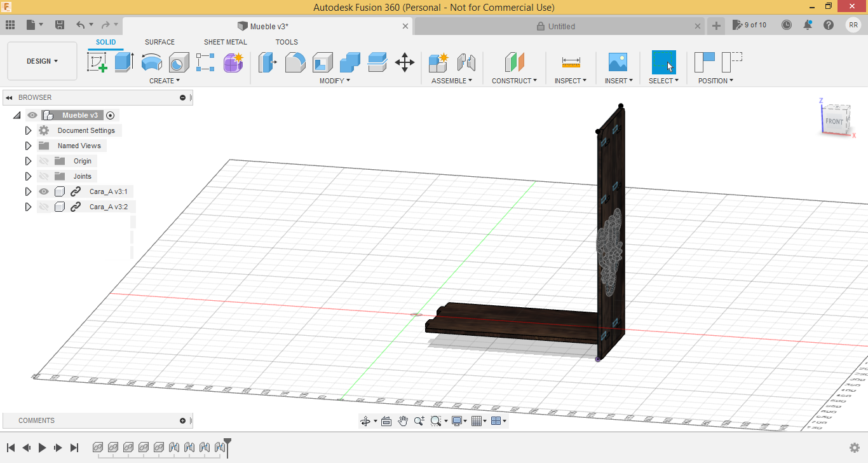Select the Mueble v3* document tab

coord(268,26)
